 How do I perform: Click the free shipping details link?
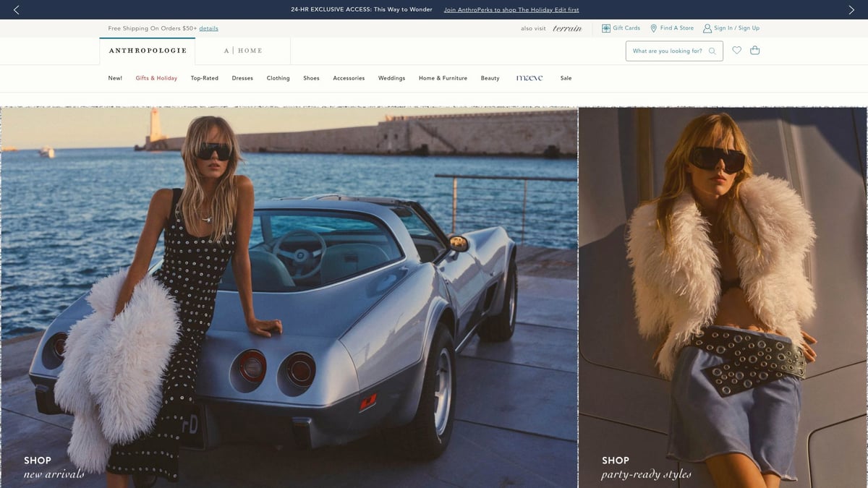pos(208,28)
